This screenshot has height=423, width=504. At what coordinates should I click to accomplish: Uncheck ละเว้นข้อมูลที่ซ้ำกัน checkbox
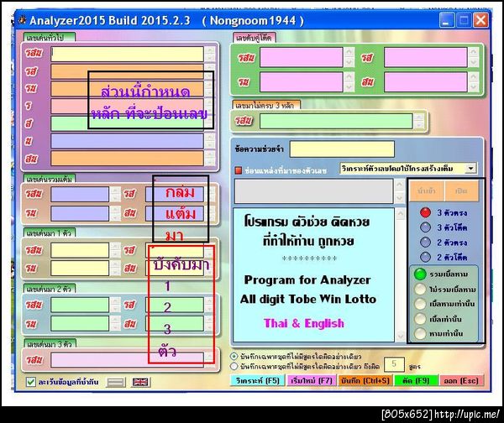tap(30, 382)
